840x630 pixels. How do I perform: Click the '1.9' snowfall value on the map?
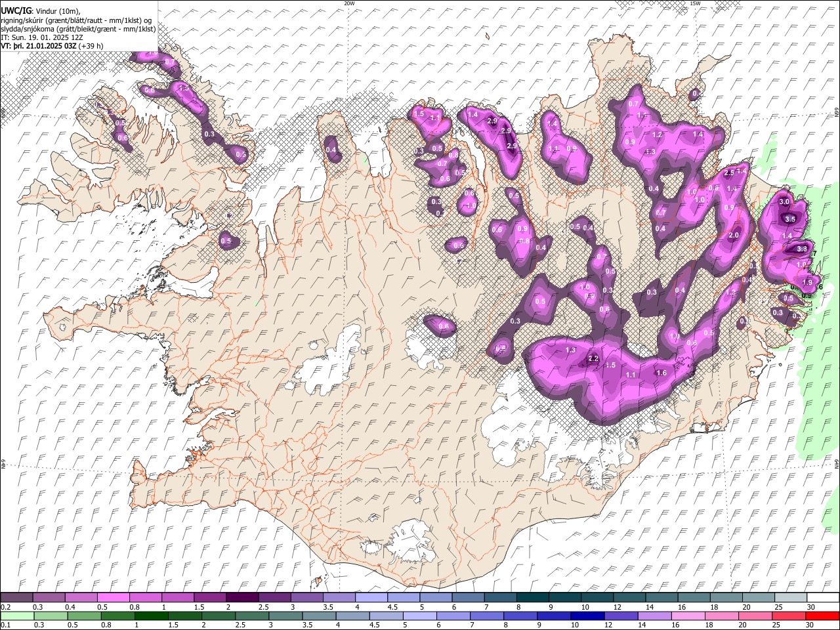click(x=807, y=283)
